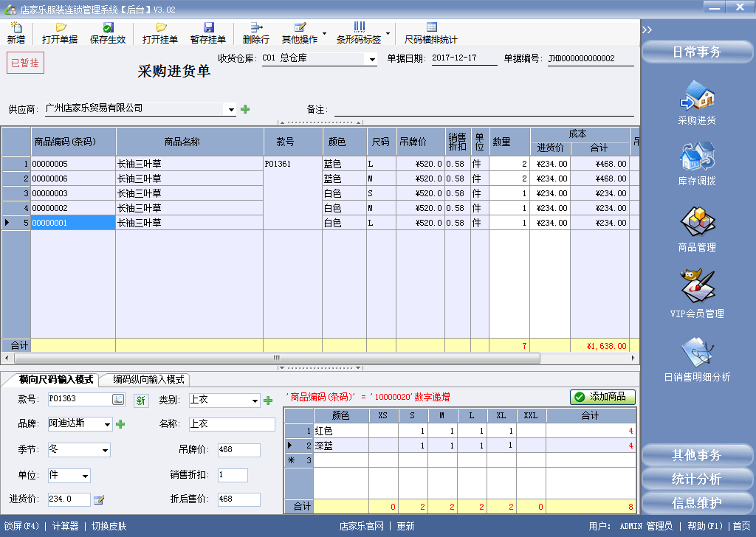Screen dimensions: 756x537
Task: Click 暂存挂单 floppy disk icon
Action: point(208,32)
